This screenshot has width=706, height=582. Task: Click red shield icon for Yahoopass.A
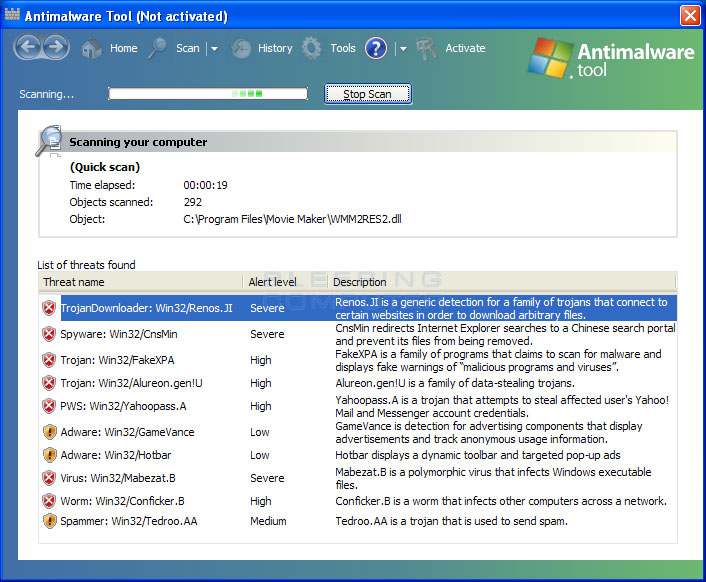click(x=49, y=406)
